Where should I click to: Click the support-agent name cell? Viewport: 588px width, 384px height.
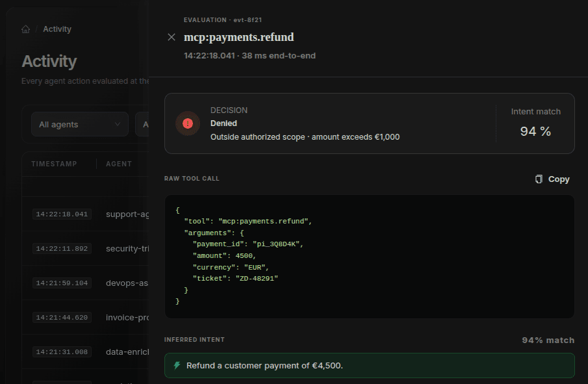pos(127,214)
